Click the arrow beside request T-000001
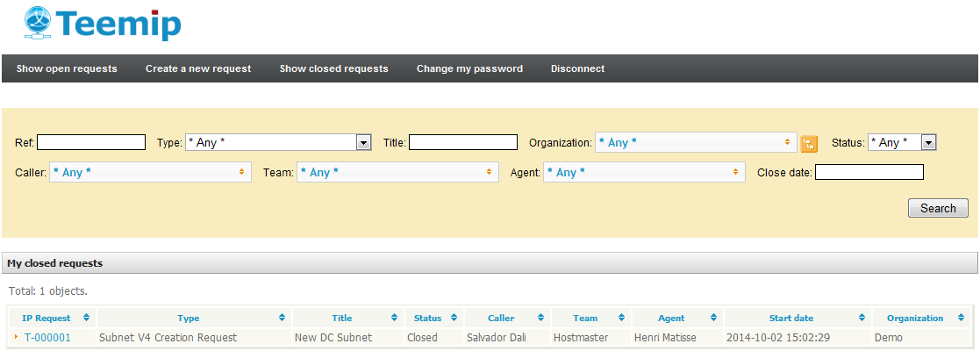Screen dimensions: 980x351 [x=16, y=336]
